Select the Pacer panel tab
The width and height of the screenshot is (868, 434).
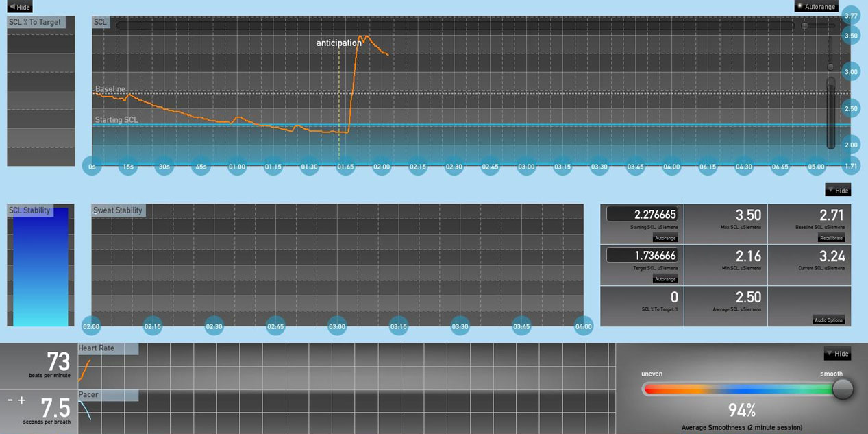[x=107, y=395]
